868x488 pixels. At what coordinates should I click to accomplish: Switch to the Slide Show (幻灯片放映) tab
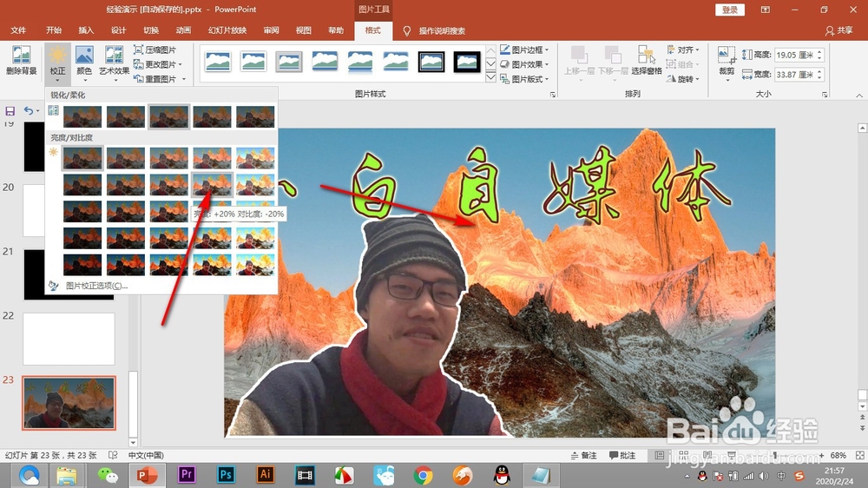(x=227, y=30)
